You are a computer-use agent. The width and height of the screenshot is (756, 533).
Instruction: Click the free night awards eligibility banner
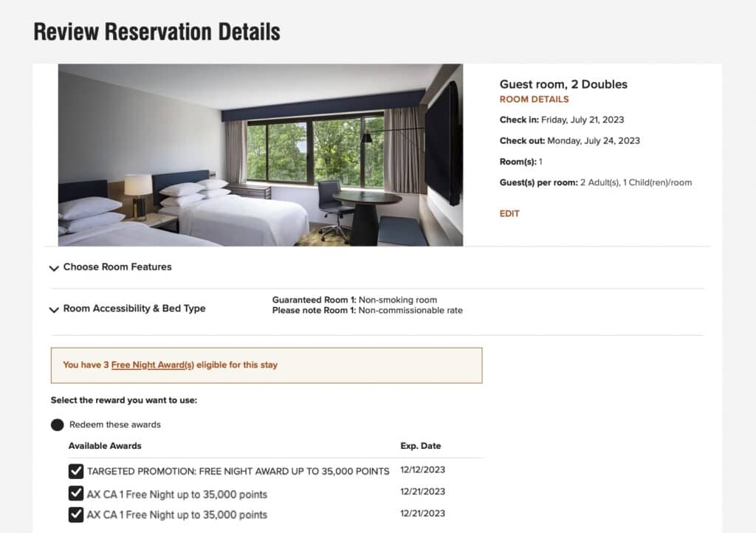[x=266, y=364]
